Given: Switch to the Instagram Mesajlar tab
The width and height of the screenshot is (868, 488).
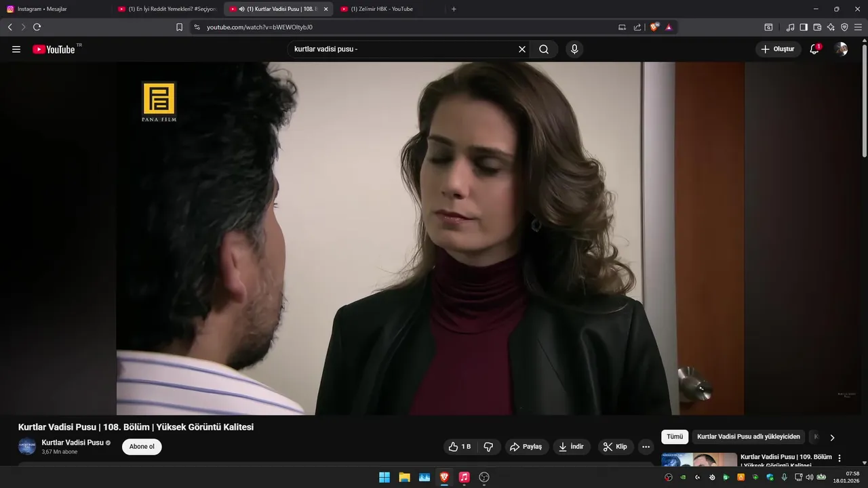Looking at the screenshot, I should [54, 9].
